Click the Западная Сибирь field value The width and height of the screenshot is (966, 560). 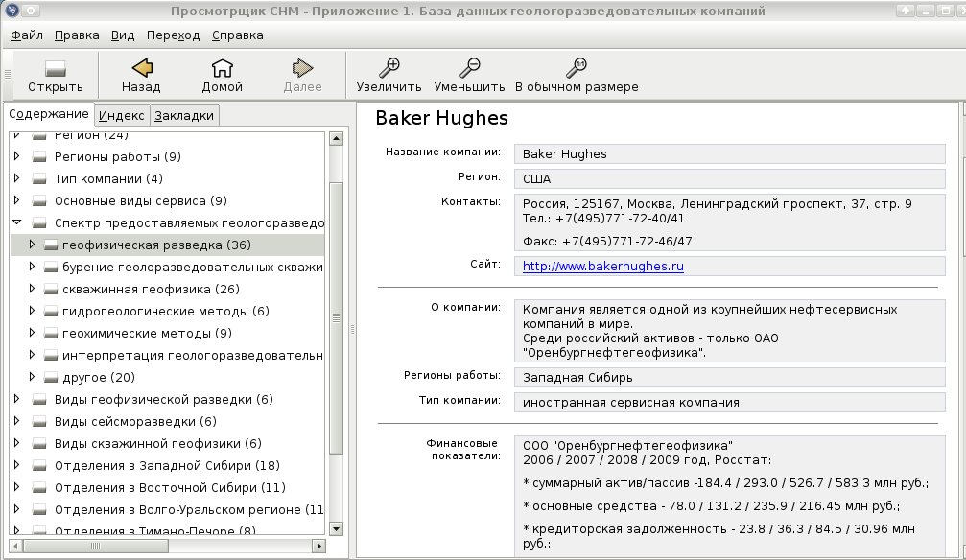(729, 377)
